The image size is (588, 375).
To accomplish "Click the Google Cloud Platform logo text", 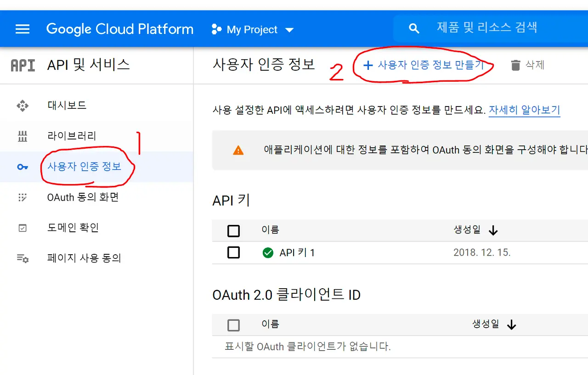I will click(x=120, y=29).
